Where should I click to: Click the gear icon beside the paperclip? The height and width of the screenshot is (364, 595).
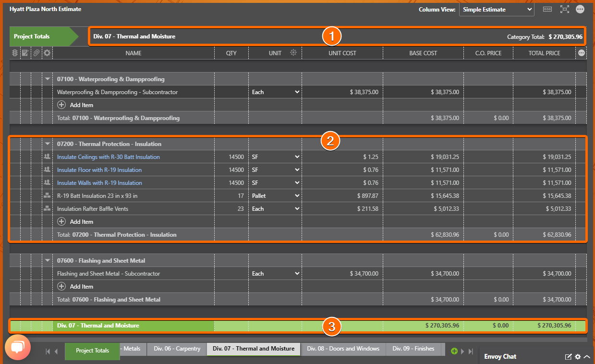pos(47,53)
